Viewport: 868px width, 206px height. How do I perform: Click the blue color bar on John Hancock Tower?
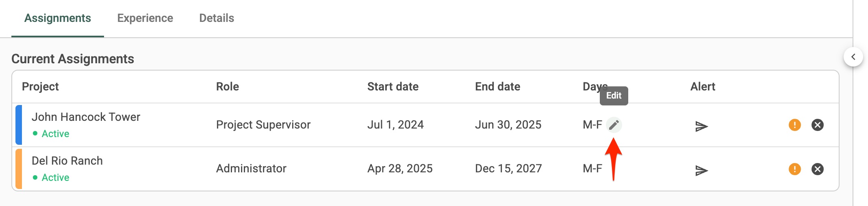click(19, 125)
